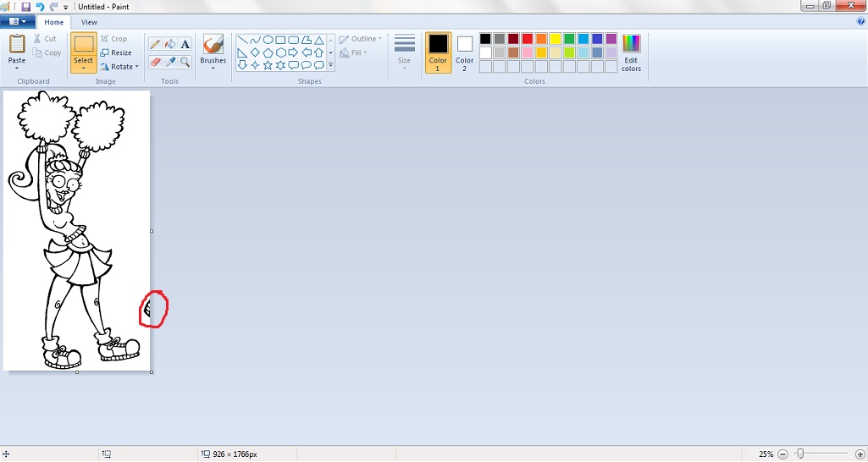Pick the red color swatch

point(528,39)
